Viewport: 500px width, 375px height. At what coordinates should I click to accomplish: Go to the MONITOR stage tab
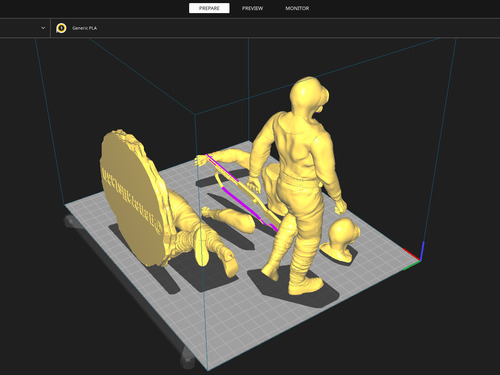297,8
